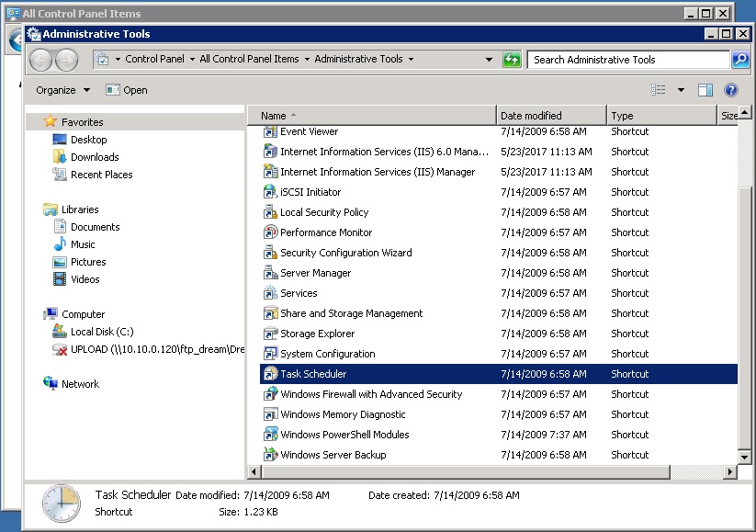Click the System Configuration icon

(x=270, y=354)
